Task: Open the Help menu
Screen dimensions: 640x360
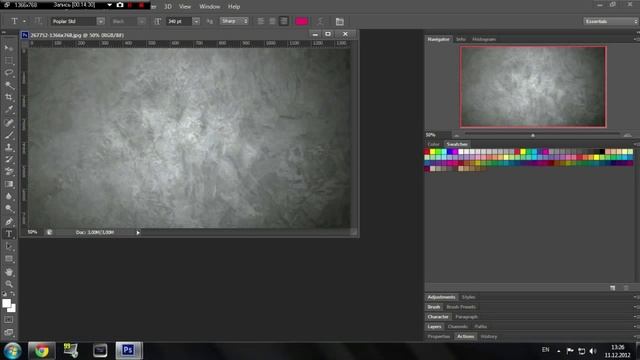Action: point(234,7)
